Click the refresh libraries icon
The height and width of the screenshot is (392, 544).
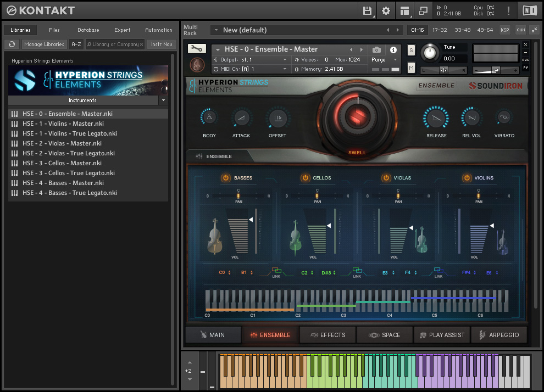(12, 44)
